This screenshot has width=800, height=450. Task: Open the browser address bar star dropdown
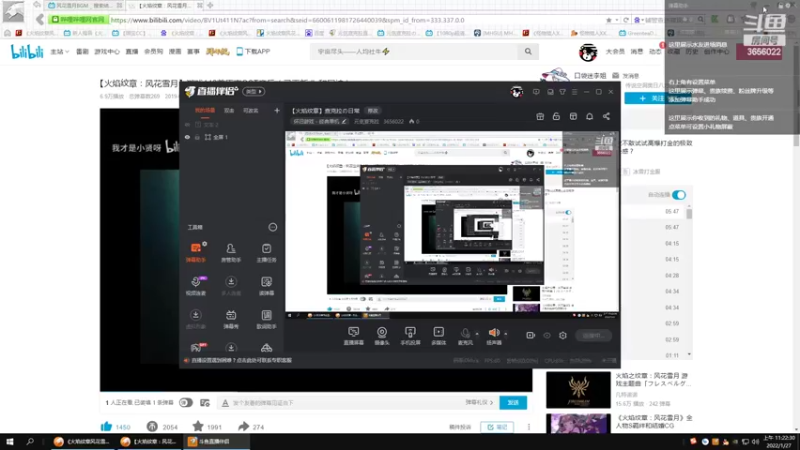click(x=612, y=20)
